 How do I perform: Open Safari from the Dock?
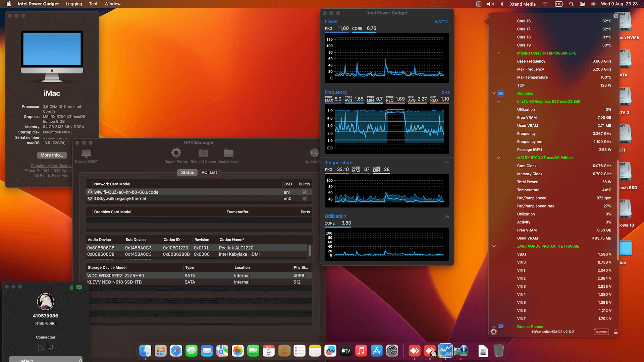pyautogui.click(x=176, y=351)
